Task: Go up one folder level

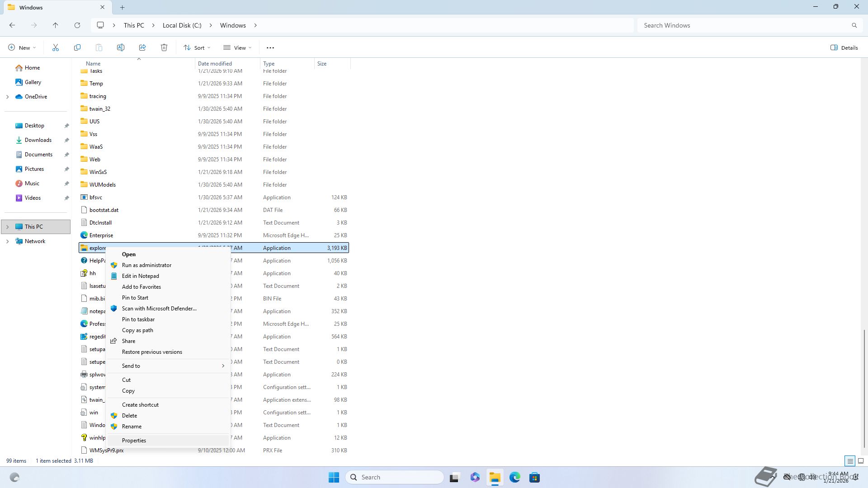Action: point(56,25)
